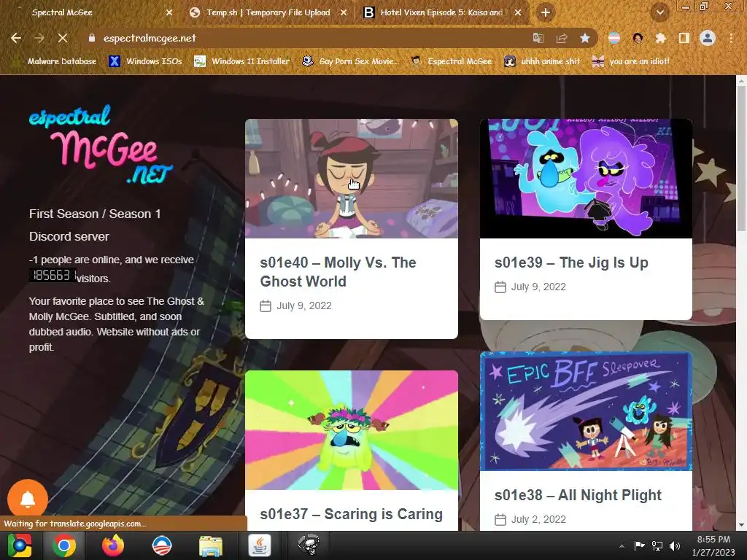Click the July 2, 2022 date under s01e38

click(x=538, y=519)
